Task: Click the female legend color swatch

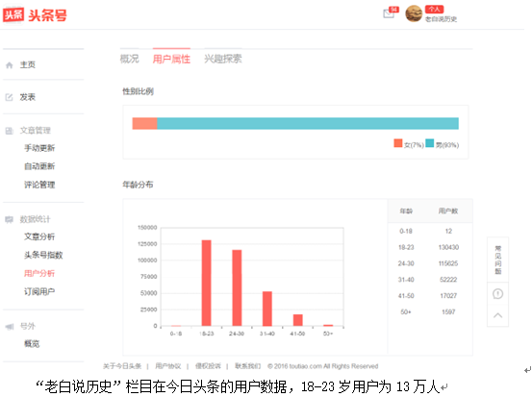Action: (398, 143)
